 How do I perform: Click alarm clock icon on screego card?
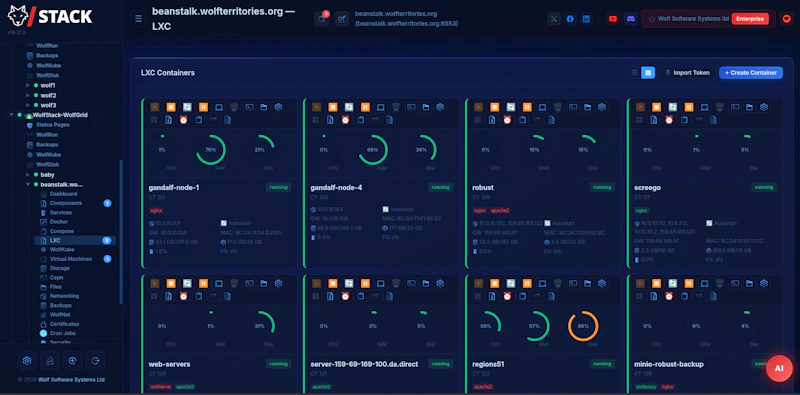[669, 120]
